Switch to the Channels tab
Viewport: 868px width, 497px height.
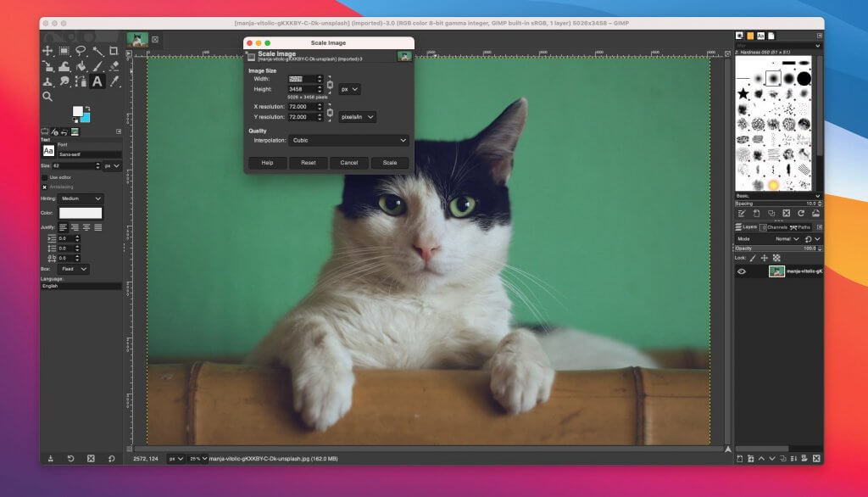tap(774, 227)
